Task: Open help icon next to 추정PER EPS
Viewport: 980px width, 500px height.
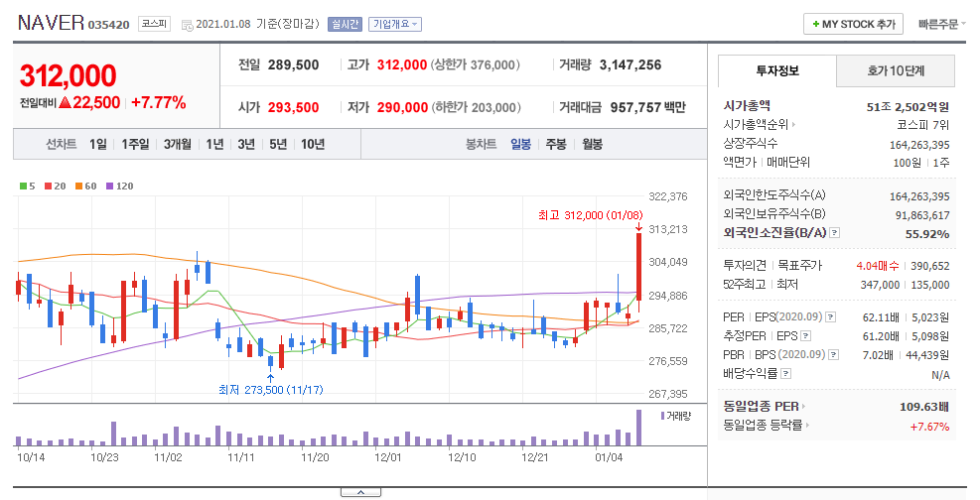Action: pos(805,336)
